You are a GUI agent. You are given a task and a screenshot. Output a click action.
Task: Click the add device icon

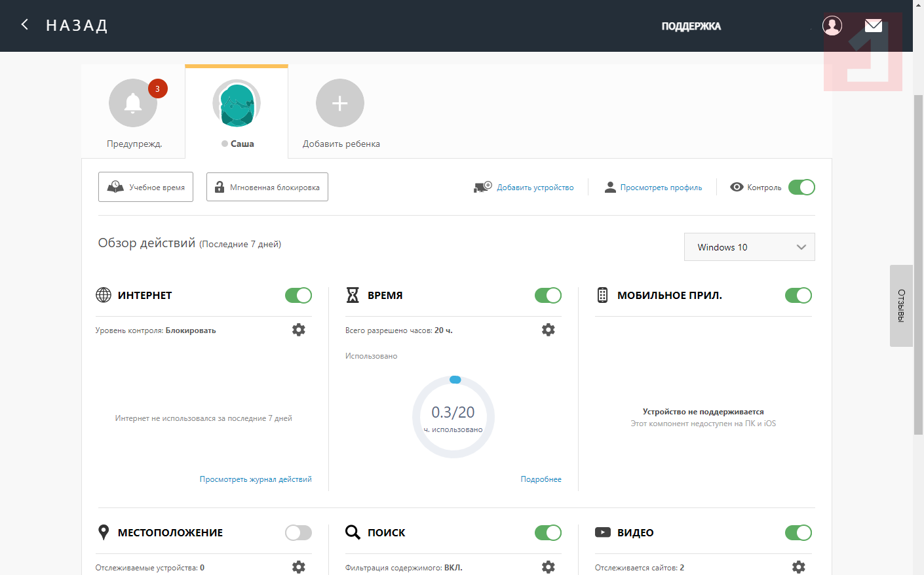point(483,187)
